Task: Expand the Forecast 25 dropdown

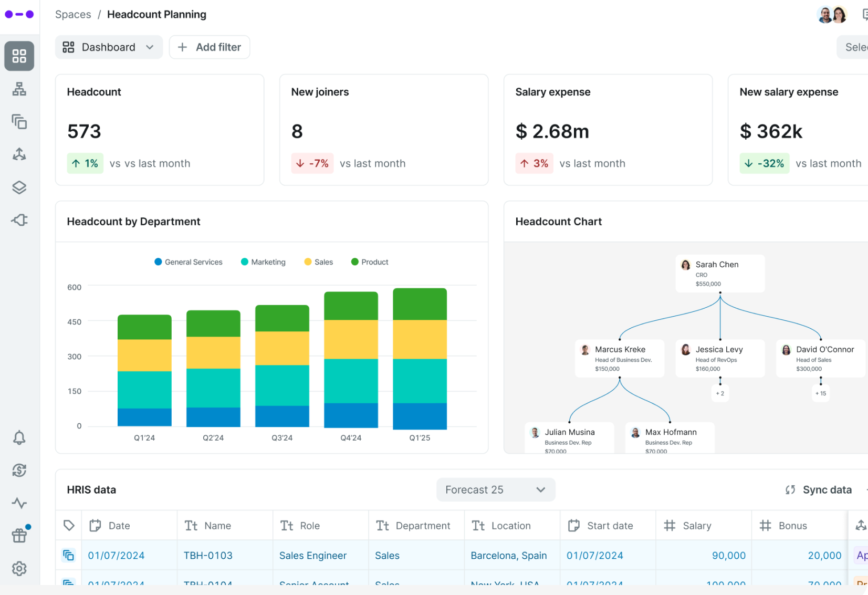Action: [496, 490]
